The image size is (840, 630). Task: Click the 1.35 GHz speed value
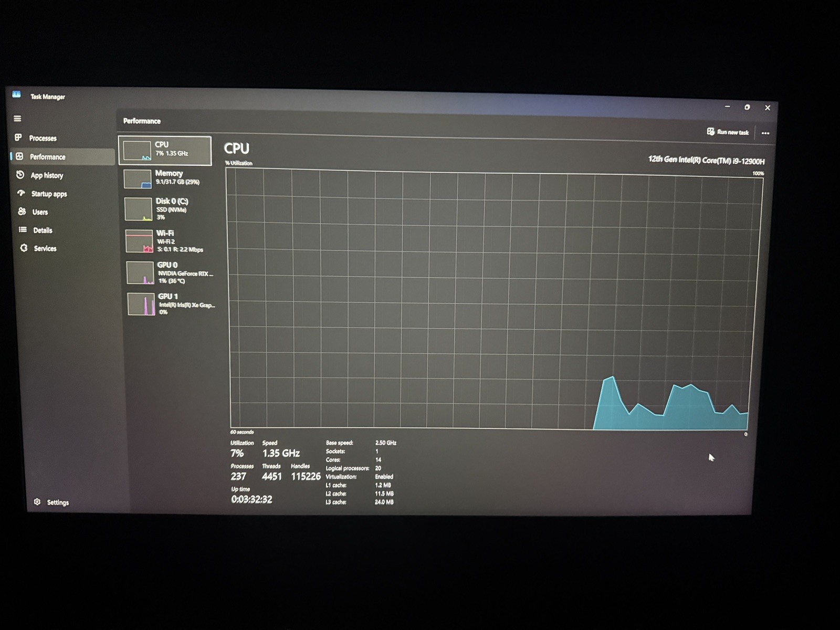coord(281,453)
